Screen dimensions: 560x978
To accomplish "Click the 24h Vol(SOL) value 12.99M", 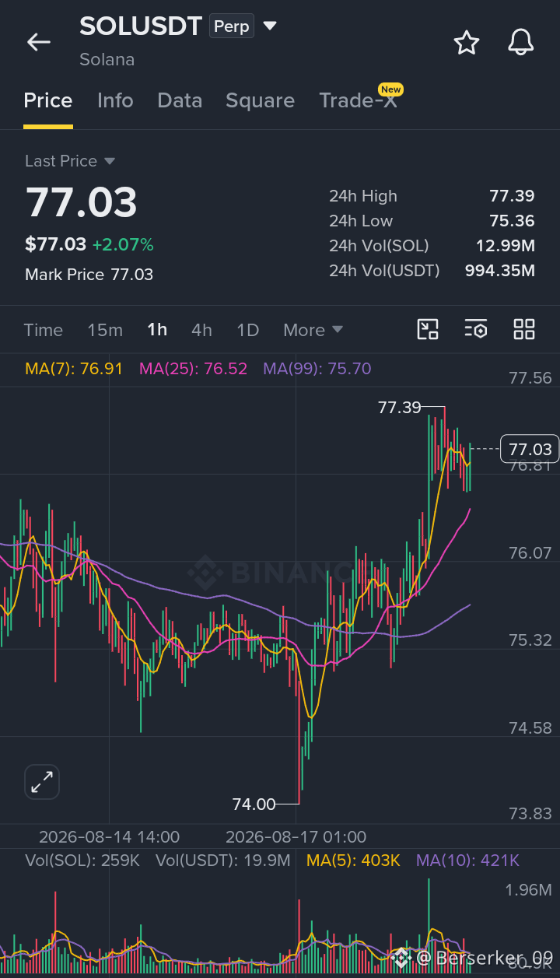I will [x=506, y=246].
